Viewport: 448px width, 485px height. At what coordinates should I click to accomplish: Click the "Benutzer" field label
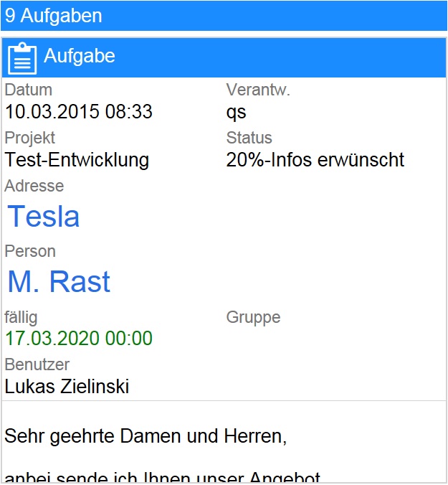point(37,365)
